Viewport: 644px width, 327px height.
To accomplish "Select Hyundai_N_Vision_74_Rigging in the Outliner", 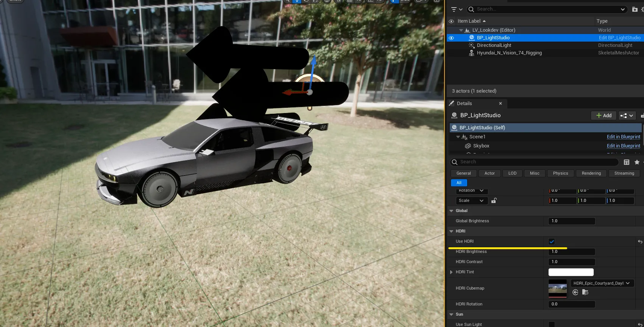I will (509, 53).
